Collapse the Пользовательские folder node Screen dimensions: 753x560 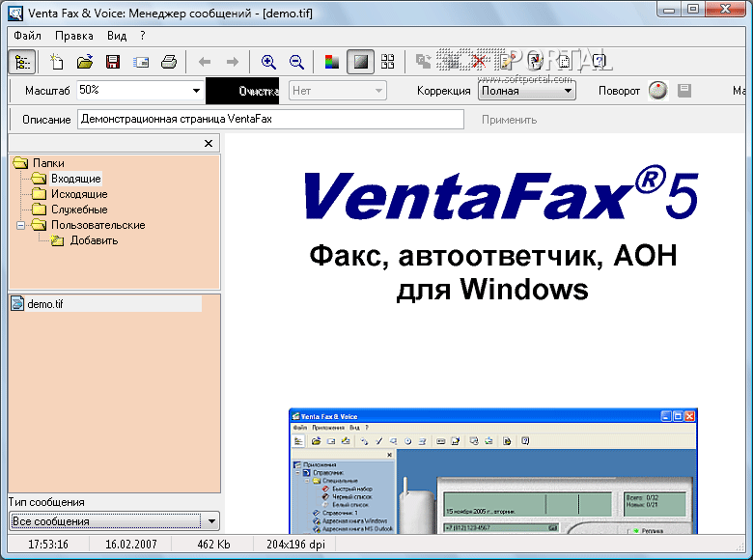coord(20,225)
